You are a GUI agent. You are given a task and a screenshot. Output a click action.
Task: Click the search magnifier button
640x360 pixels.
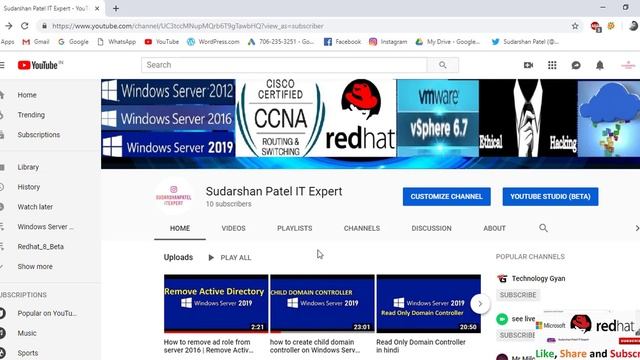point(442,65)
